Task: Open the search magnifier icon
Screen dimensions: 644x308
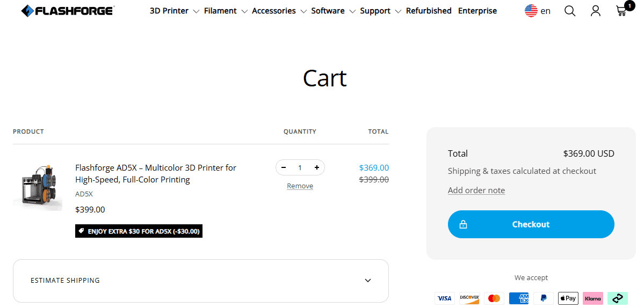Action: (570, 11)
